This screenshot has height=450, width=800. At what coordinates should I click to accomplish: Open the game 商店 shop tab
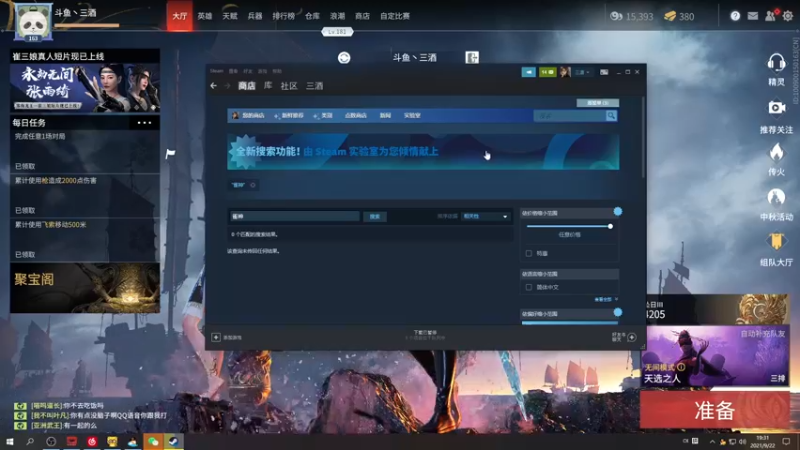362,16
